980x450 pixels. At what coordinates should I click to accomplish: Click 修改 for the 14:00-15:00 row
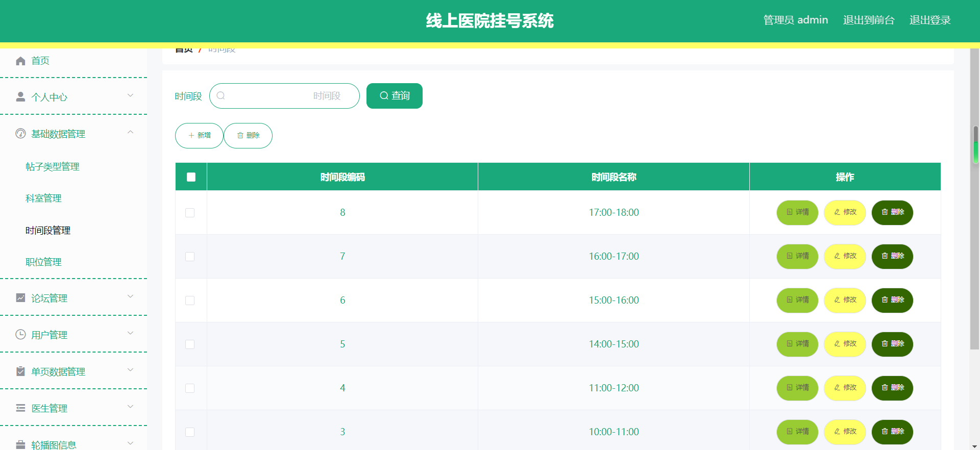(x=845, y=344)
